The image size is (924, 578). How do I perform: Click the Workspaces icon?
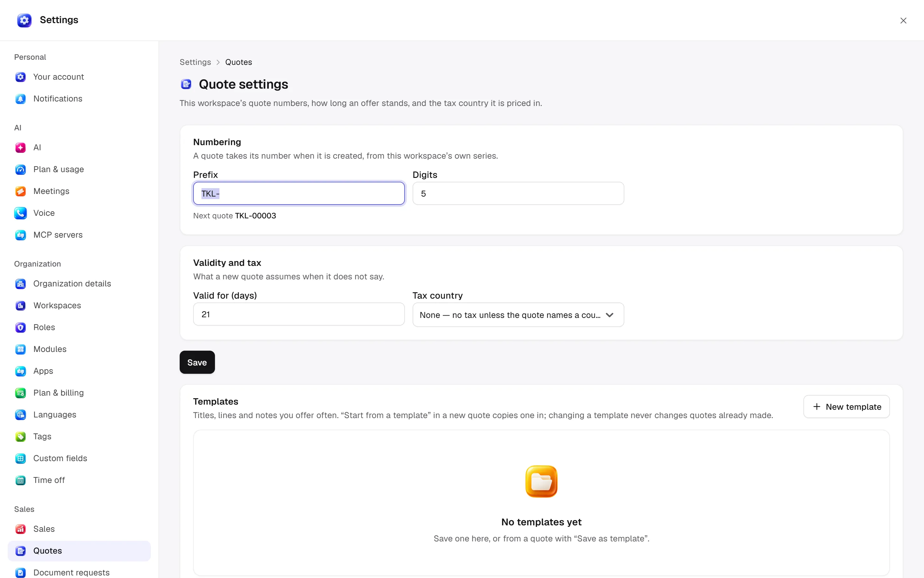coord(21,305)
